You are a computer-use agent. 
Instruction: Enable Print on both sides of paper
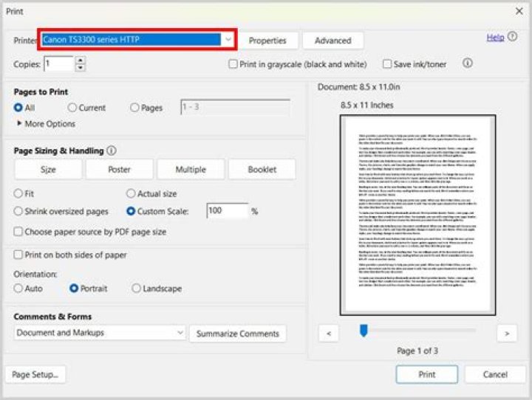point(18,255)
